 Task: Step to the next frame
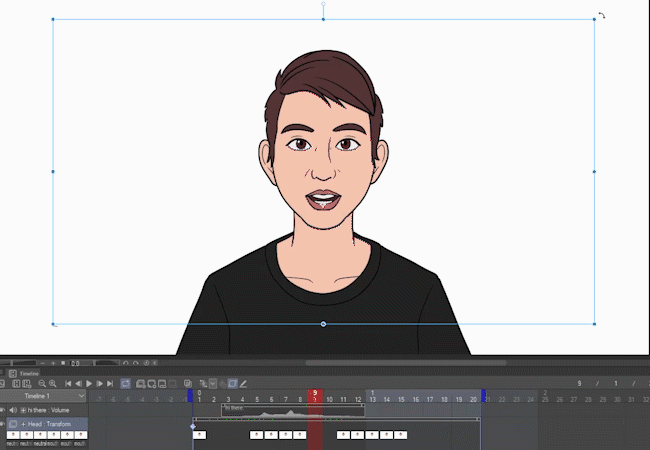point(99,384)
